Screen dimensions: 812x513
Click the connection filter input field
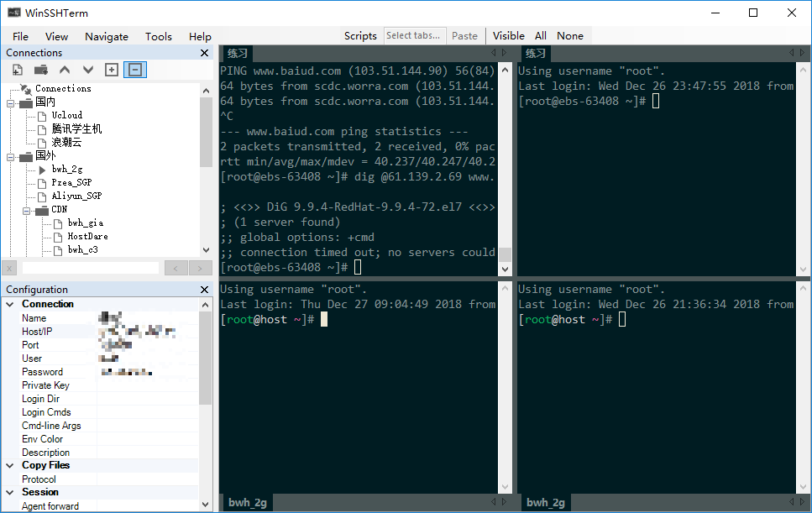pyautogui.click(x=91, y=268)
